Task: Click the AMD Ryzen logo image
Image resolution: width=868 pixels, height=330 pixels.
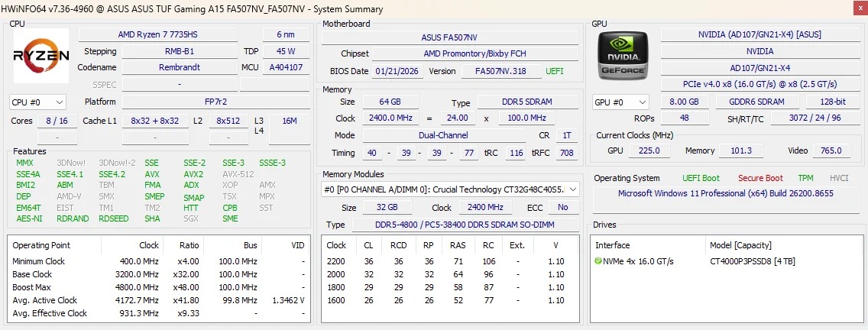Action: tap(41, 55)
